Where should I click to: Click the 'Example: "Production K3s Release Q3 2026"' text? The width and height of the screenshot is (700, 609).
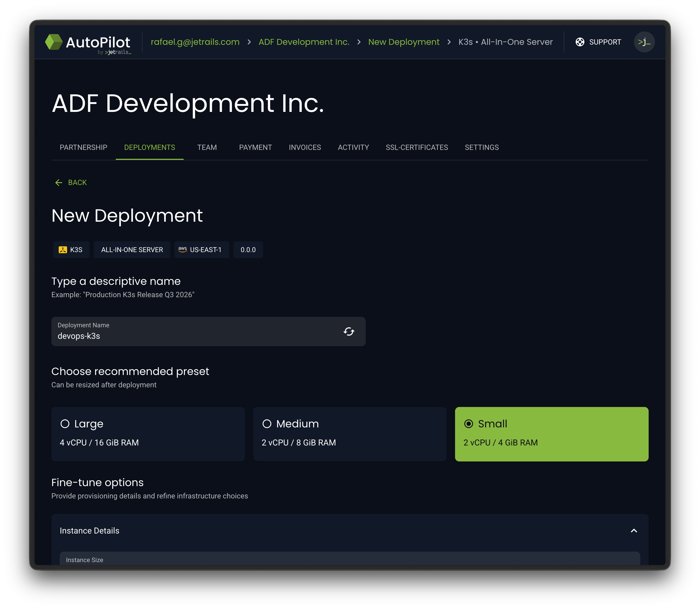click(x=123, y=295)
